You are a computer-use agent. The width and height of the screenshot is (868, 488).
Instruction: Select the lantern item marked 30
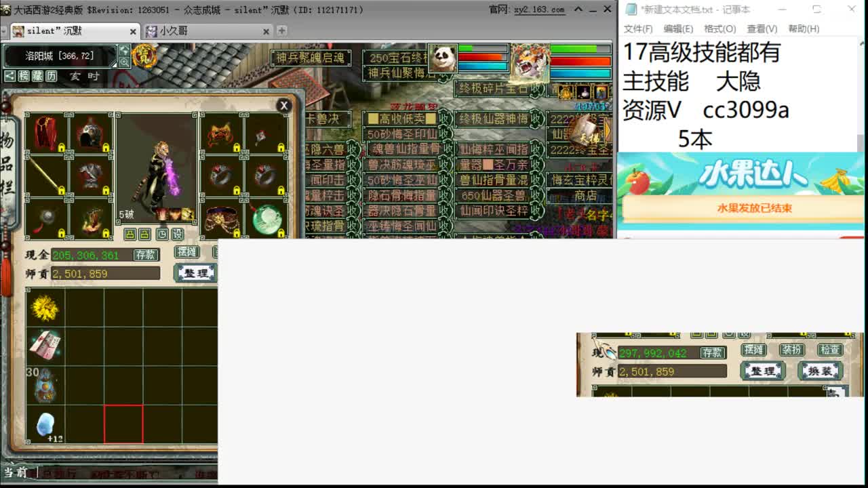point(45,386)
